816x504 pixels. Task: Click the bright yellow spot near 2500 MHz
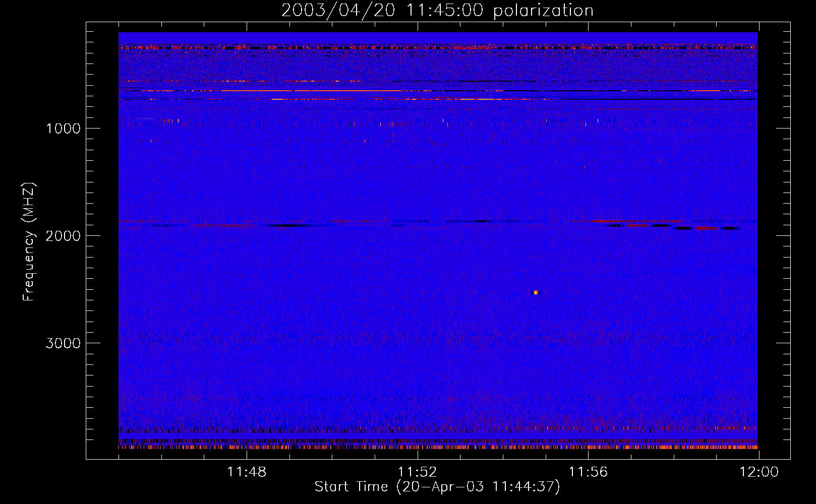coord(536,292)
